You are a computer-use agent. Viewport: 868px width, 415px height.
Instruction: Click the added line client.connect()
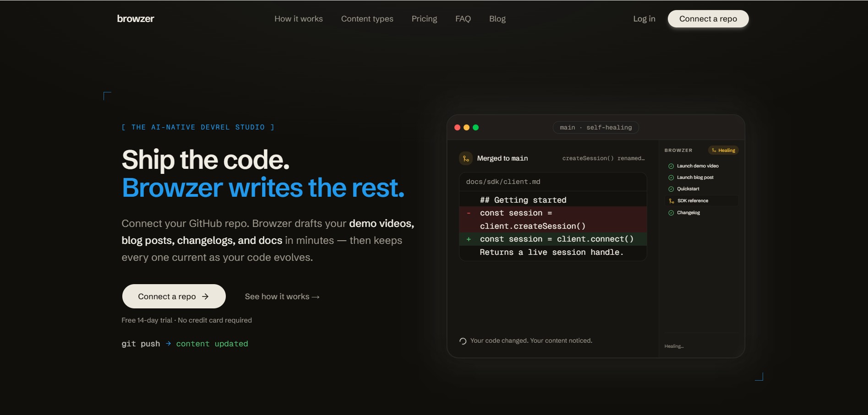coord(553,239)
